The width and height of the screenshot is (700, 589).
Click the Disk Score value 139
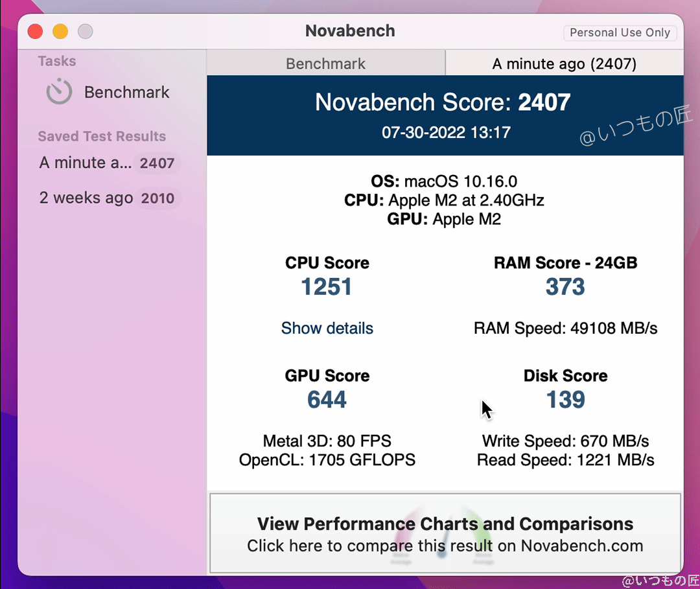565,399
